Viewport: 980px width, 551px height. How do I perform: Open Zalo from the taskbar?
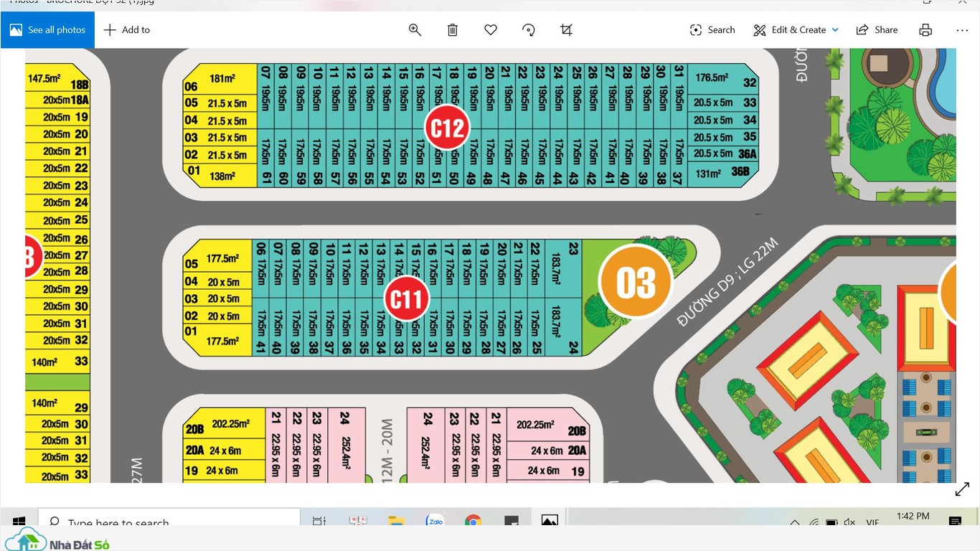(x=434, y=521)
